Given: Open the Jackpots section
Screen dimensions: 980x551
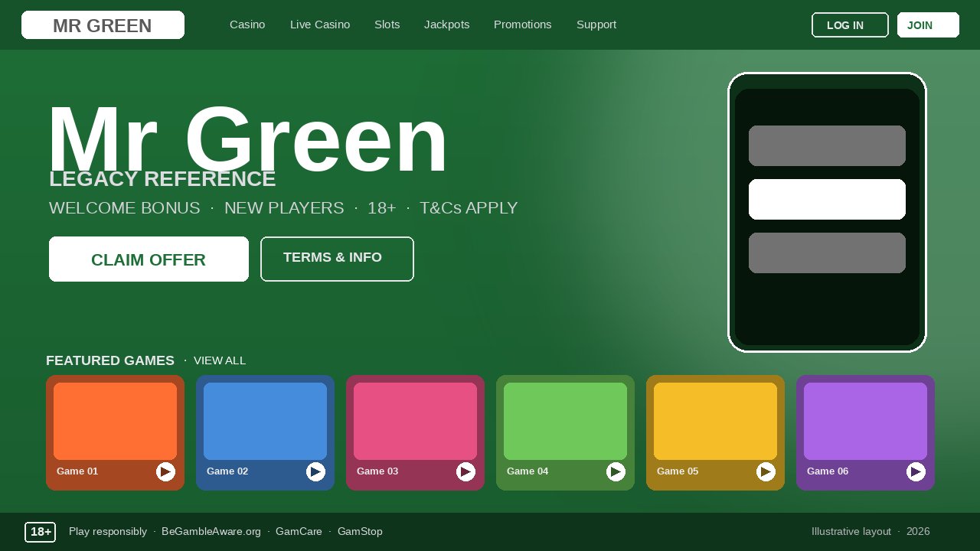Looking at the screenshot, I should 447,24.
